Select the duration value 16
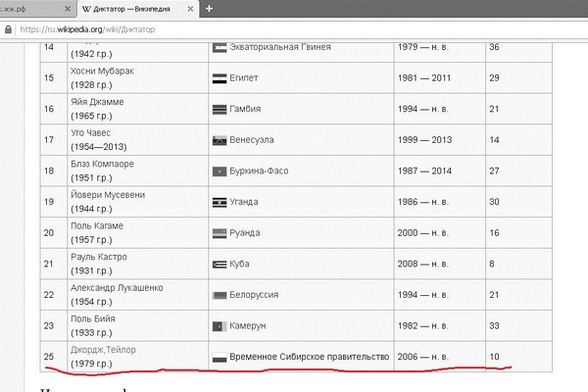This screenshot has height=392, width=588. coord(494,233)
